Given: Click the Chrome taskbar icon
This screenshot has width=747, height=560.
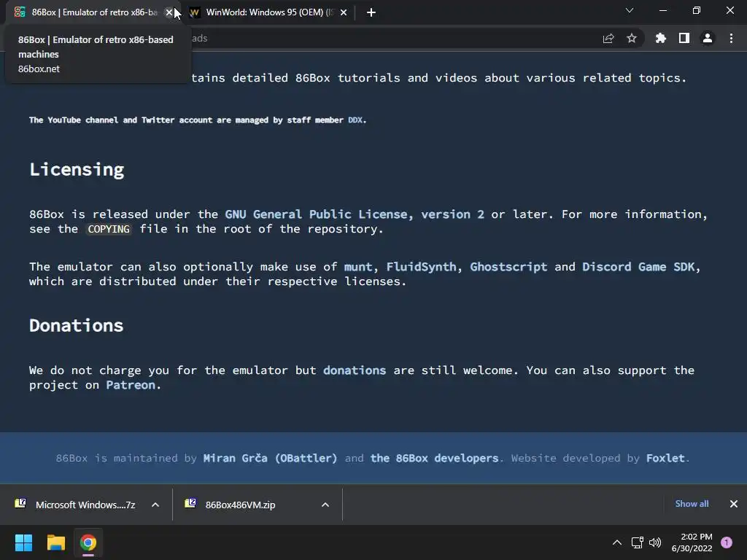Looking at the screenshot, I should click(x=88, y=542).
